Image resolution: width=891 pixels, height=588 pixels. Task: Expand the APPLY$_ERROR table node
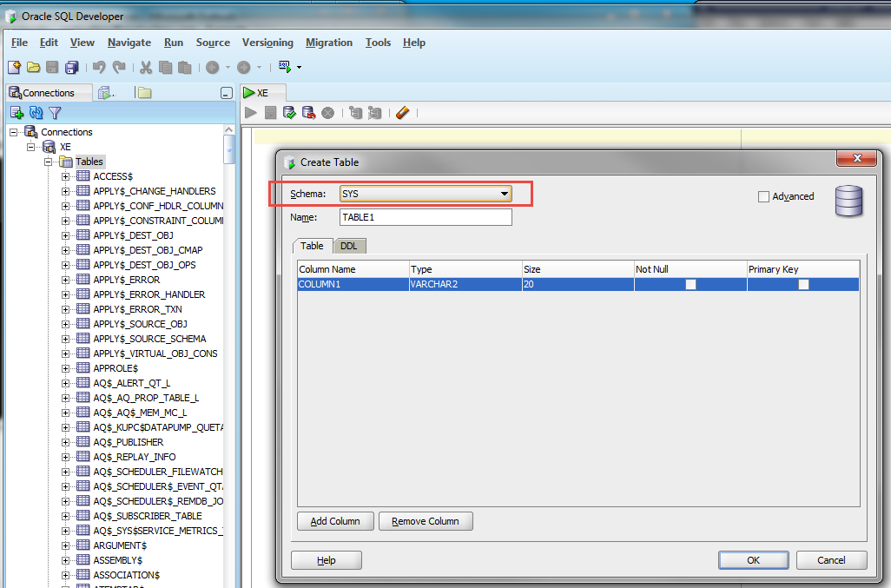[65, 280]
